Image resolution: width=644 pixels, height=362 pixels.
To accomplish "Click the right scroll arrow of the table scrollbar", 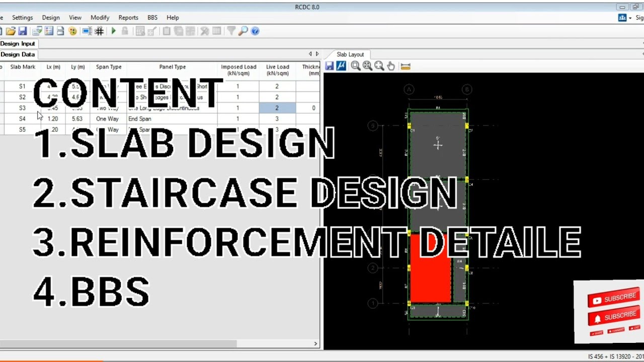I will pyautogui.click(x=315, y=344).
